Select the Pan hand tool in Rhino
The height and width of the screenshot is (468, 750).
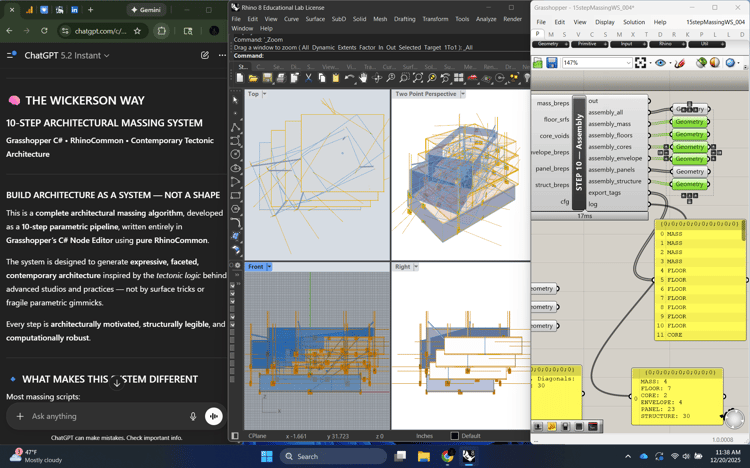click(363, 78)
